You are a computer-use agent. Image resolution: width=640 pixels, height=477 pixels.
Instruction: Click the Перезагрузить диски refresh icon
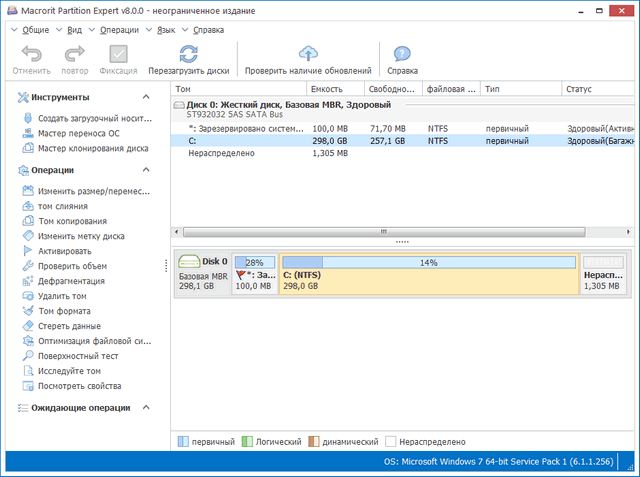[x=188, y=54]
